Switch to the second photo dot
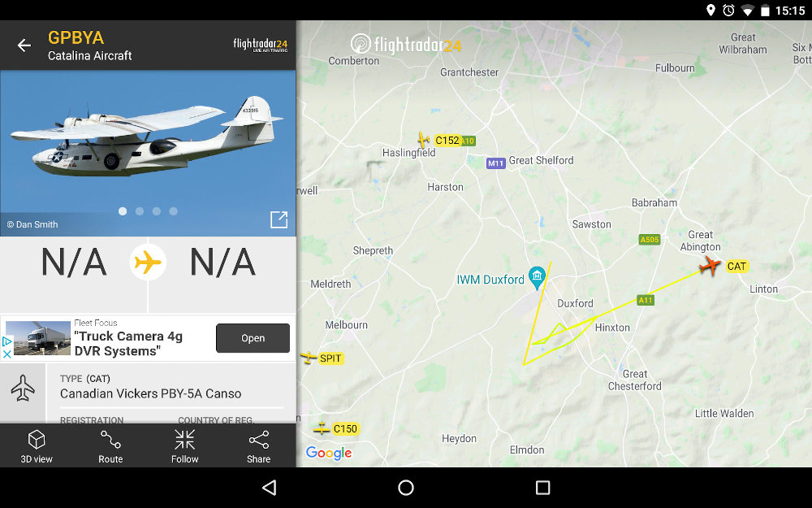This screenshot has width=812, height=508. (x=140, y=211)
